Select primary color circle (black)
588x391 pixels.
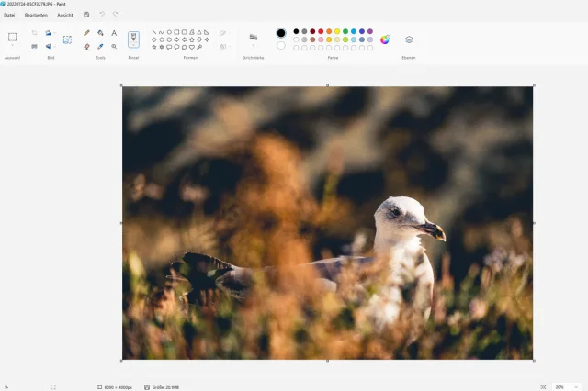pos(281,33)
